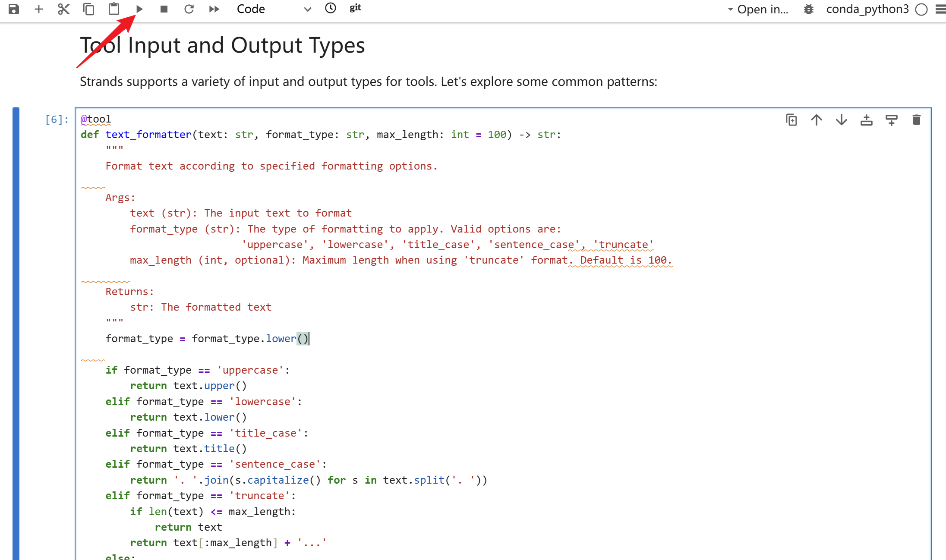Delete this cell with trash icon
This screenshot has height=560, width=946.
pos(917,120)
